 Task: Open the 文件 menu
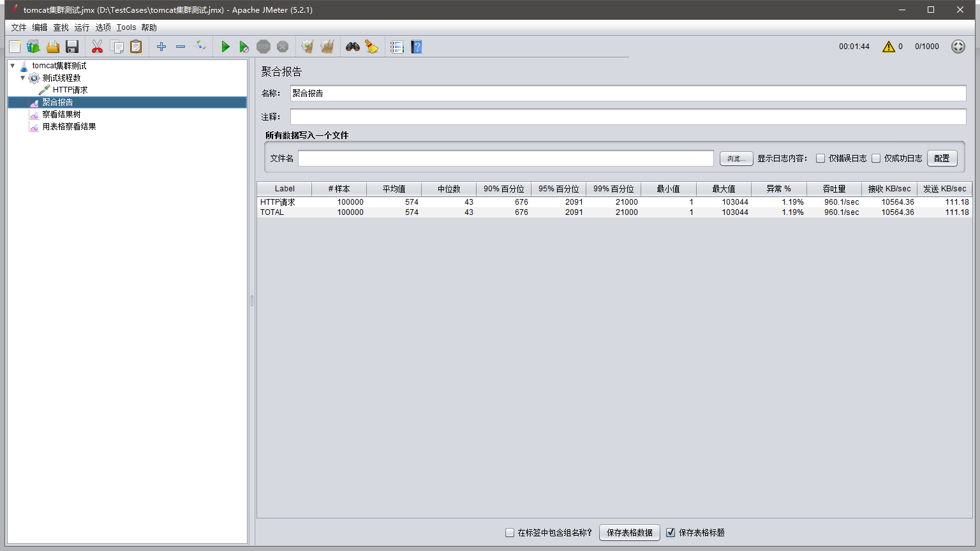19,27
